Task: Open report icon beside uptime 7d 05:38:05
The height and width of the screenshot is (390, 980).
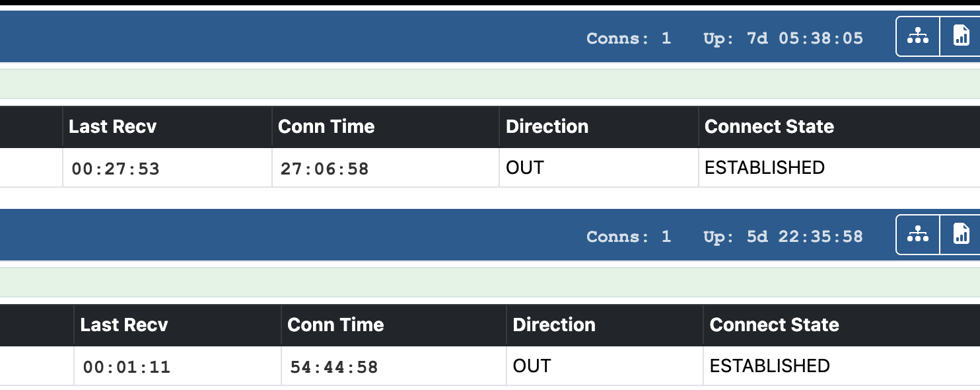Action: tap(961, 36)
